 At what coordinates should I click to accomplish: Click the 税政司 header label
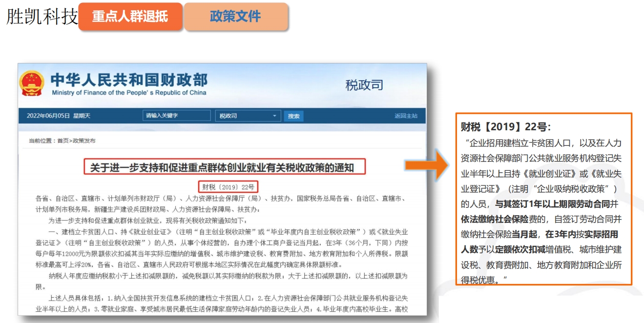point(364,85)
